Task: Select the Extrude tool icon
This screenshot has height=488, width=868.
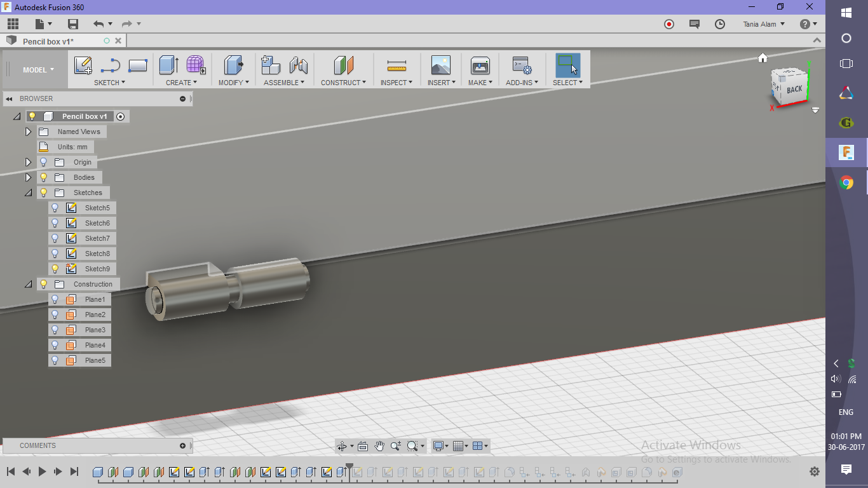Action: (168, 65)
